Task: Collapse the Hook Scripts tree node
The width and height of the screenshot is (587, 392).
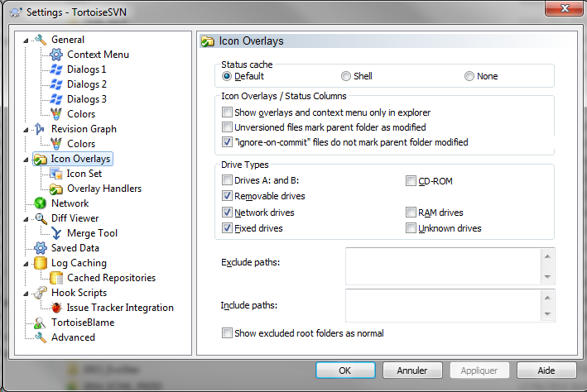Action: (x=26, y=293)
